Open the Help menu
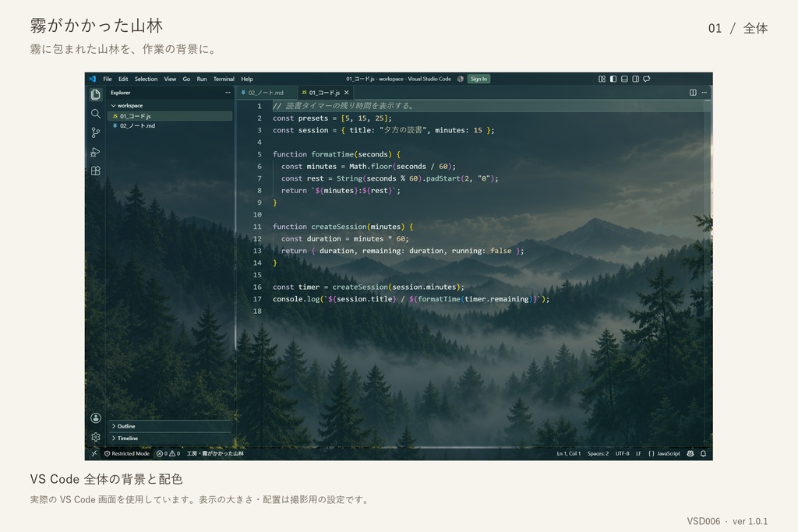This screenshot has width=798, height=532. [x=247, y=79]
